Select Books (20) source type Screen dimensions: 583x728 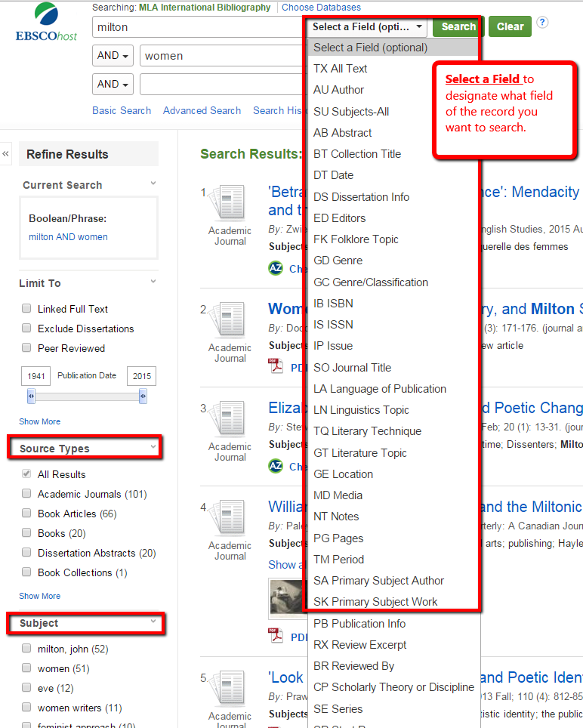click(x=26, y=532)
